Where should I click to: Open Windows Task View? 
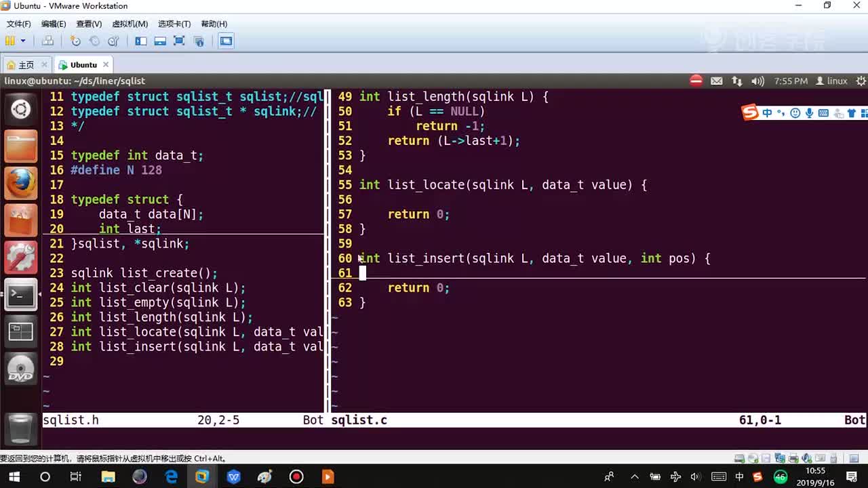pyautogui.click(x=76, y=476)
